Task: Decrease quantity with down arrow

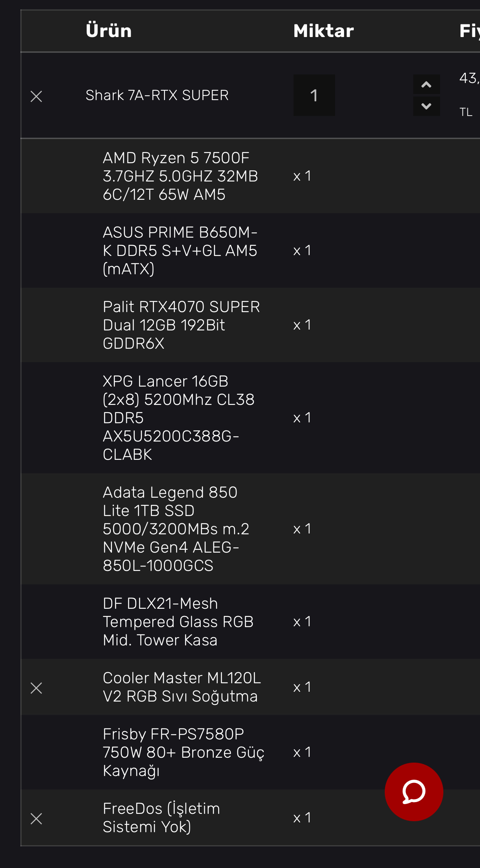Action: [426, 106]
